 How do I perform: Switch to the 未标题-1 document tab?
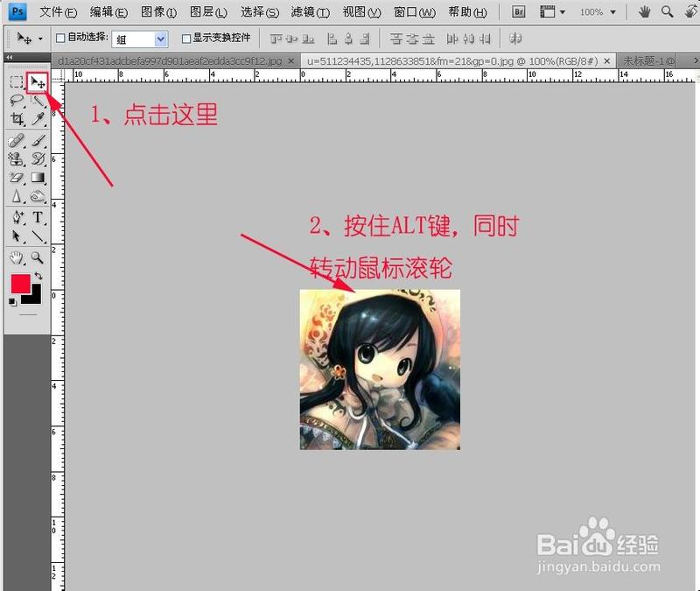pyautogui.click(x=648, y=60)
